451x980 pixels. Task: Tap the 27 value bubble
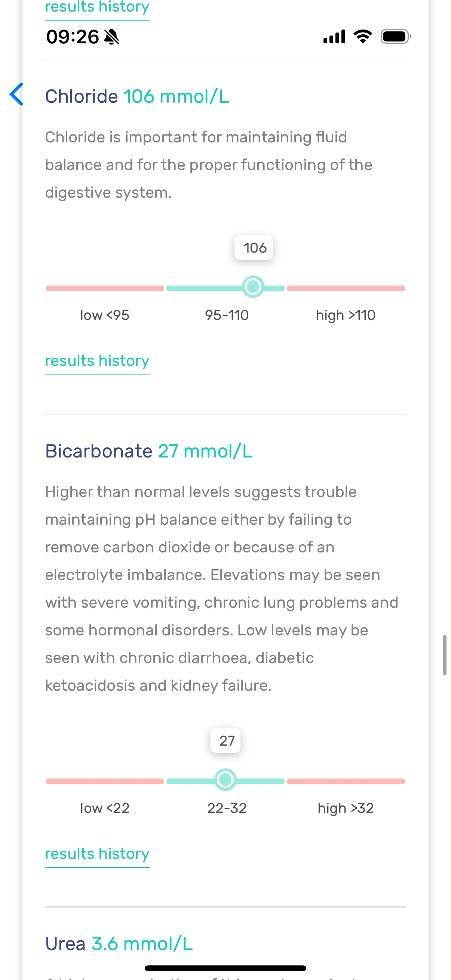pos(226,741)
